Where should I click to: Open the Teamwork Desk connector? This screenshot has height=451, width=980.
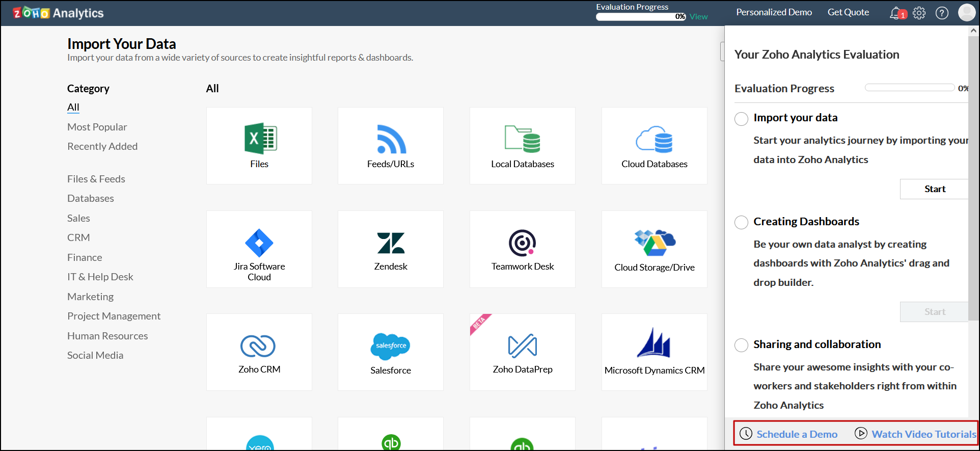[x=523, y=249]
